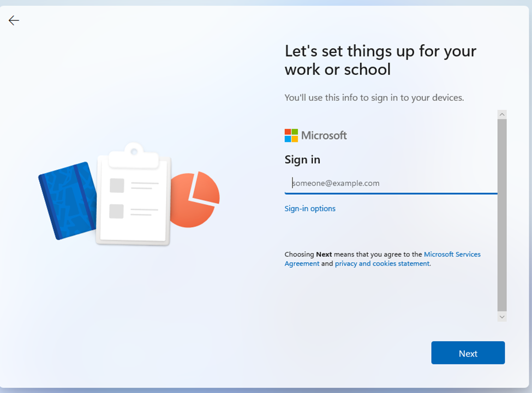Click the lower gray square on clipboard
Viewport: 532px width, 393px height.
point(117,211)
